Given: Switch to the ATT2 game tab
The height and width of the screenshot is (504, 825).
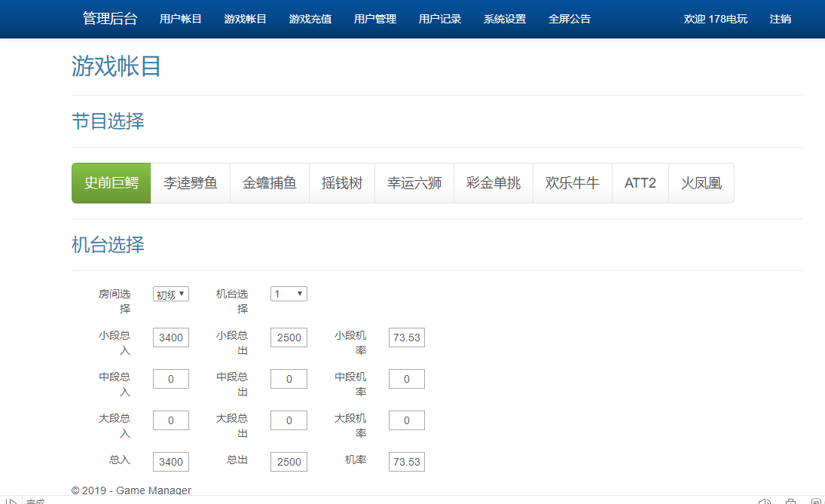Looking at the screenshot, I should tap(640, 182).
